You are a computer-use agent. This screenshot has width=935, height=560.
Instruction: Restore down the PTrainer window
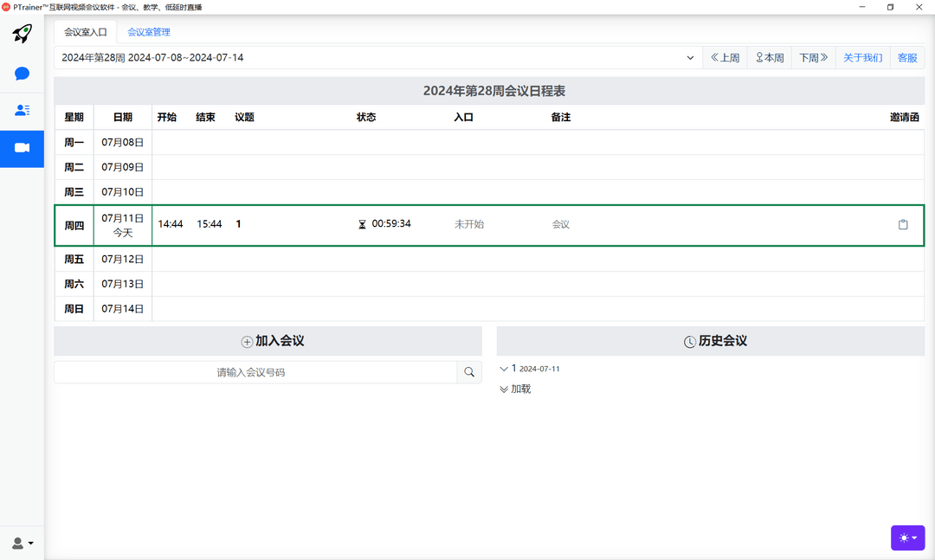(890, 7)
